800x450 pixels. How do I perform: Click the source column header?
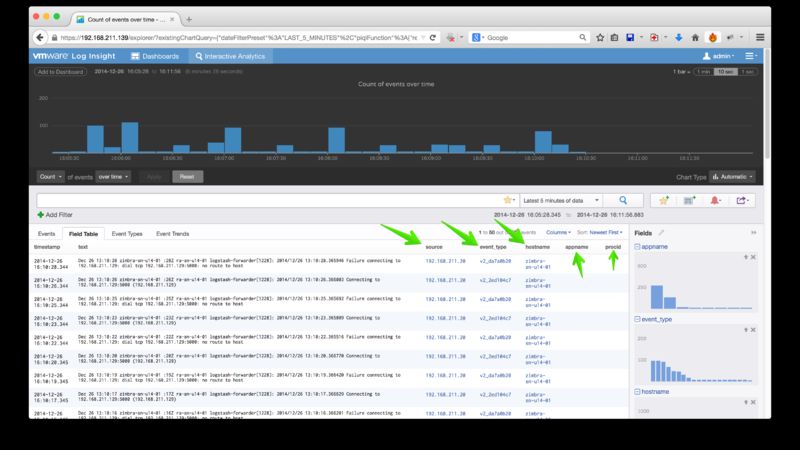(434, 247)
